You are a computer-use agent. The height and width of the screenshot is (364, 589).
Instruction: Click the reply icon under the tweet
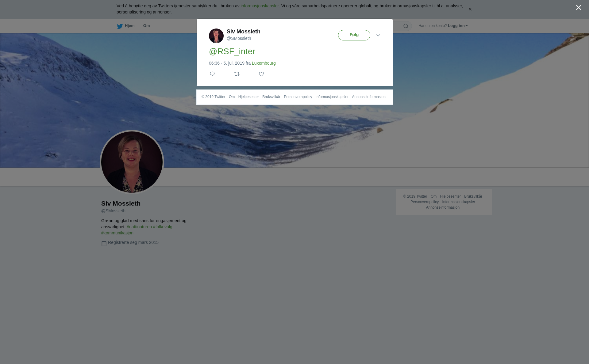pyautogui.click(x=212, y=74)
